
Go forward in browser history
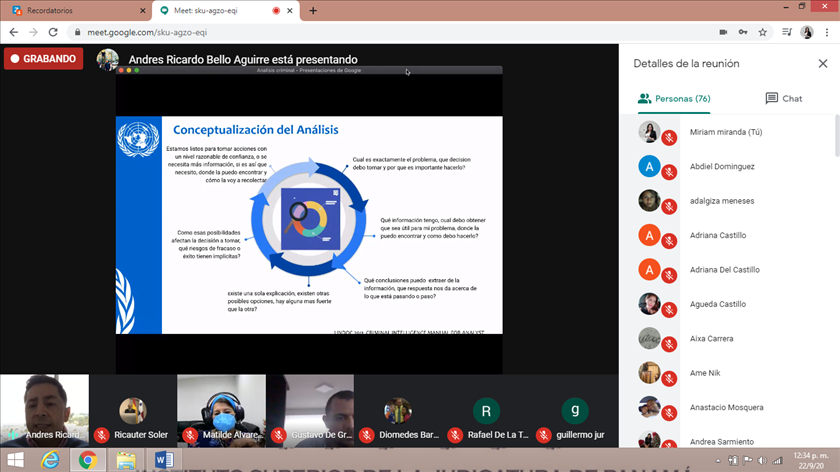33,32
